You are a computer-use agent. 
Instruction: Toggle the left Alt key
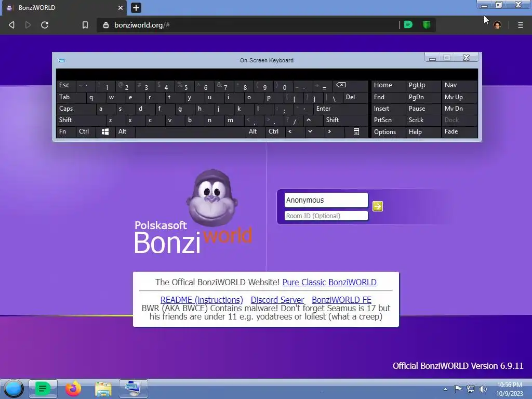125,131
